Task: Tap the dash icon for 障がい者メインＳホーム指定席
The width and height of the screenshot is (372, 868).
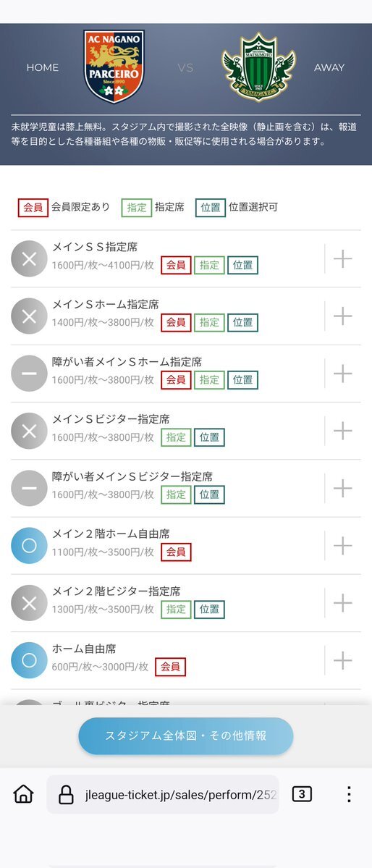Action: 30,373
